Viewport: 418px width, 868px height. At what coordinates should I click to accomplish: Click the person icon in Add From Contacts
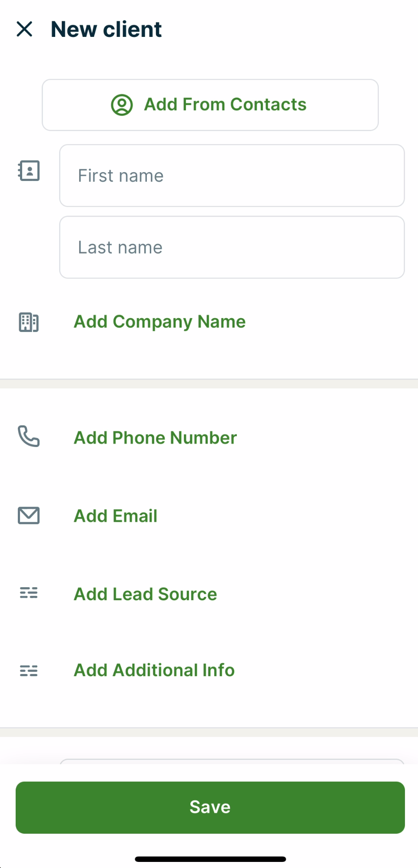[x=122, y=105]
